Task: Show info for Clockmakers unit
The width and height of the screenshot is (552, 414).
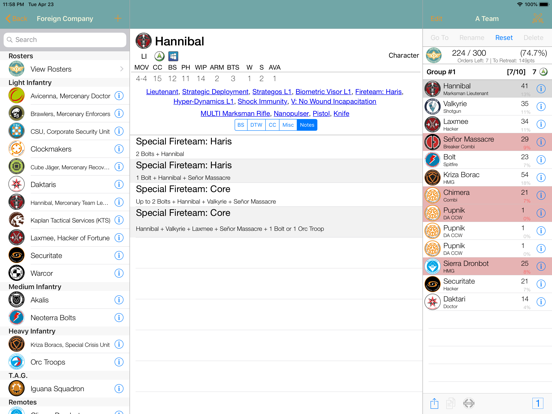Action: (119, 149)
